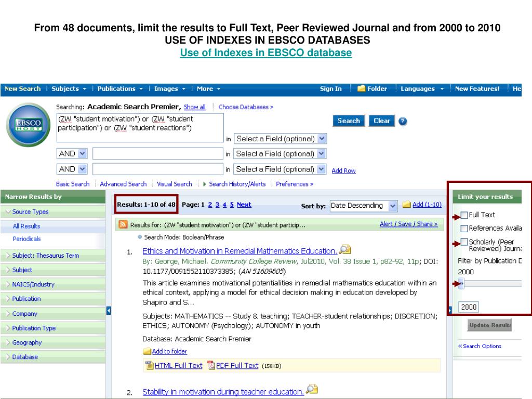Click the second search row text field
The width and height of the screenshot is (532, 399).
tap(158, 154)
